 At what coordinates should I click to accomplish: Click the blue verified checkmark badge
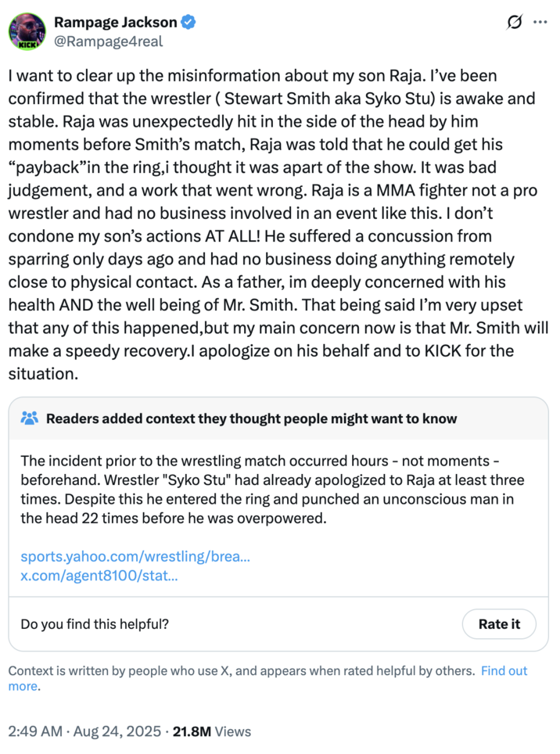[x=186, y=22]
